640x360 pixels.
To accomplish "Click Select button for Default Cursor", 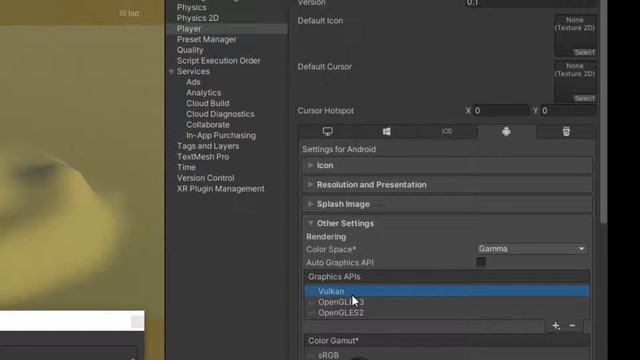I will [x=584, y=98].
